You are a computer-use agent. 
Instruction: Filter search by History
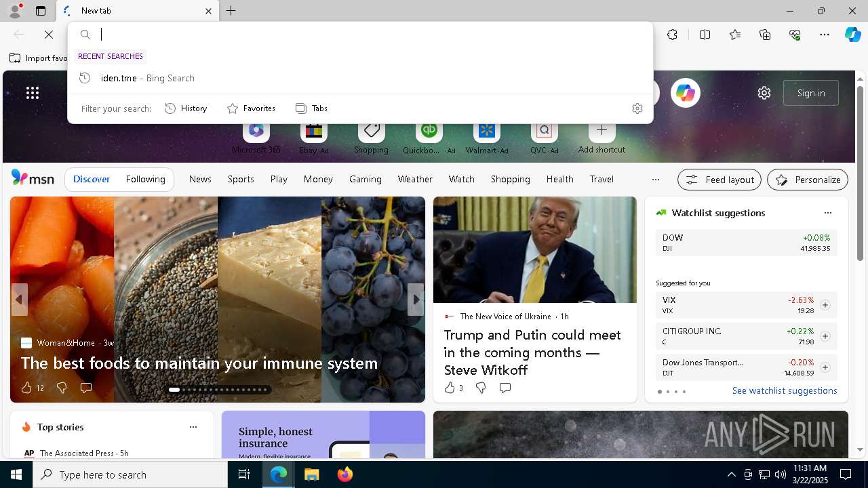[x=186, y=108]
